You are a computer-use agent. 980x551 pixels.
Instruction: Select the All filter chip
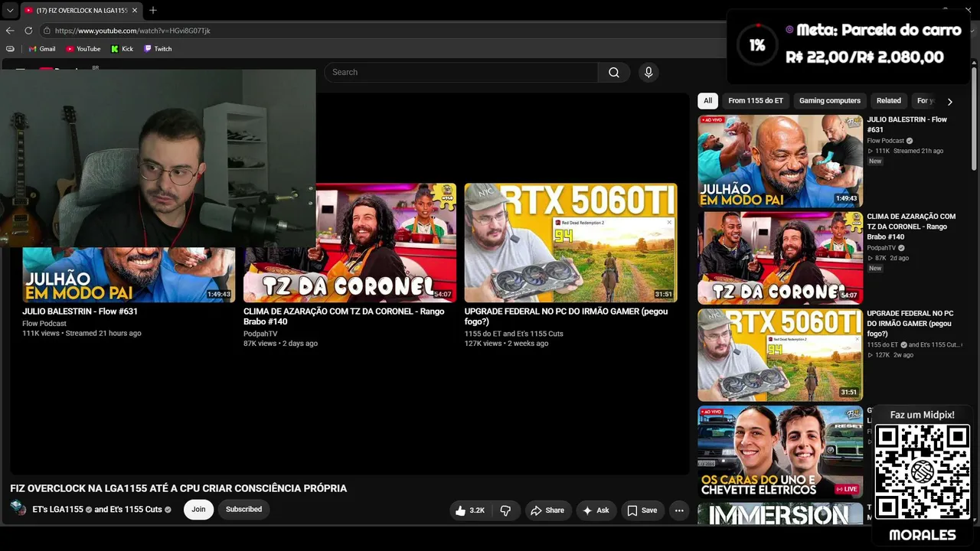(x=707, y=101)
